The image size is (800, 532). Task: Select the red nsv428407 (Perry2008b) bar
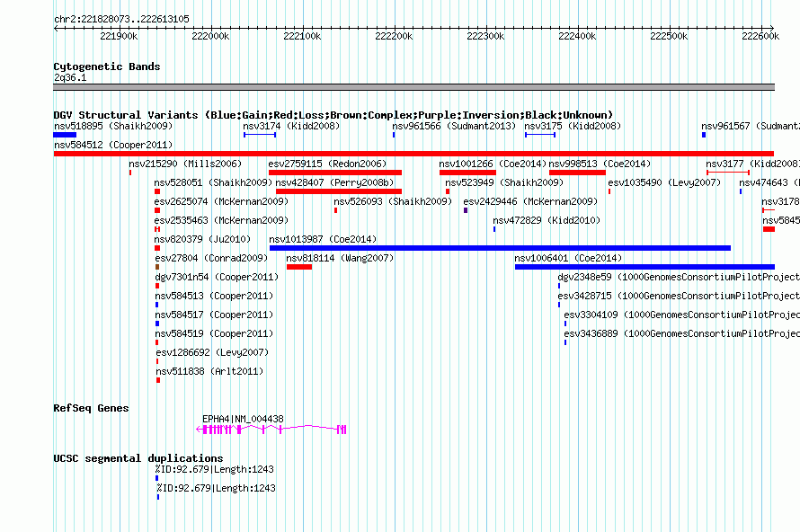339,191
